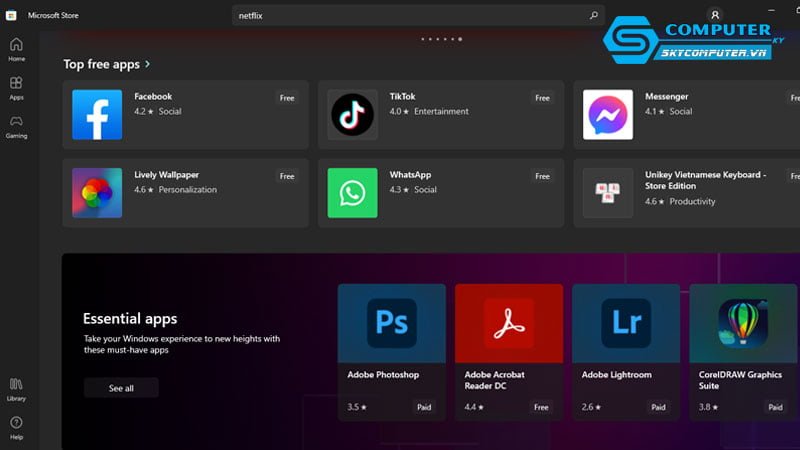Open the Adobe Lightroom tile image

coord(626,323)
